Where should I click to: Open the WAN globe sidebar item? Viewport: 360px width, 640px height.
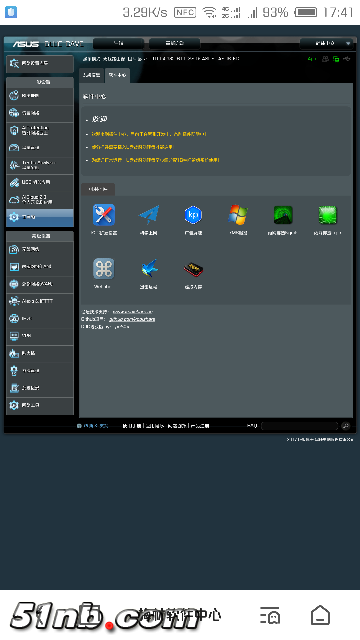pos(40,284)
